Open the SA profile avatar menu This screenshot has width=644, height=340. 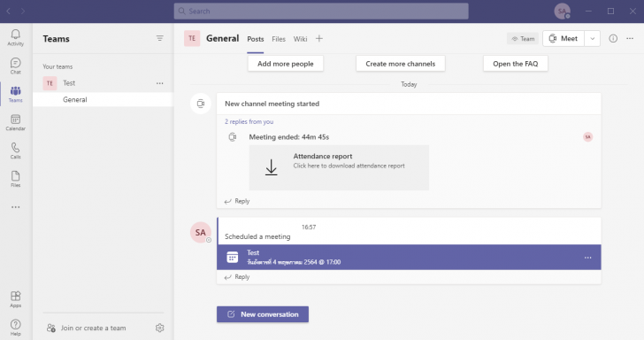coord(563,12)
